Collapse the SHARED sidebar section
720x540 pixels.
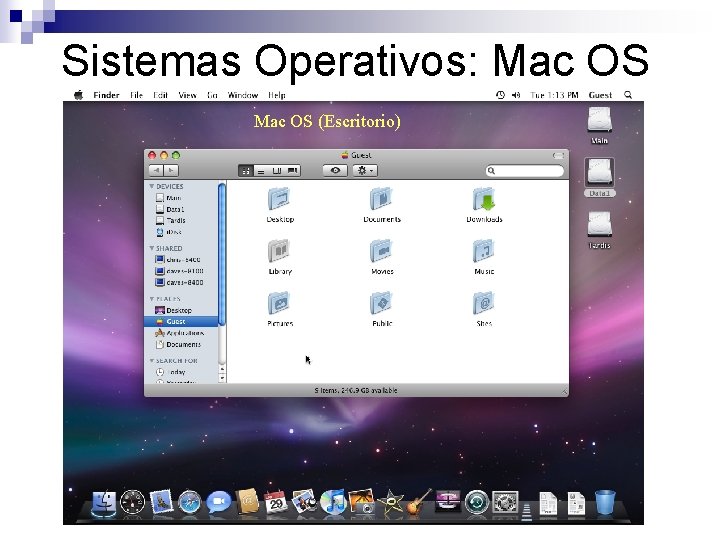point(152,248)
